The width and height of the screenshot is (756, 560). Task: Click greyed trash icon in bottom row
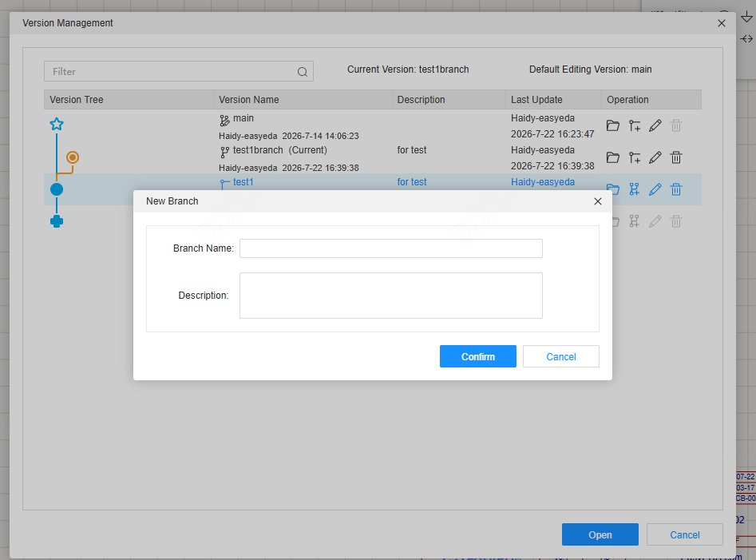coord(676,221)
